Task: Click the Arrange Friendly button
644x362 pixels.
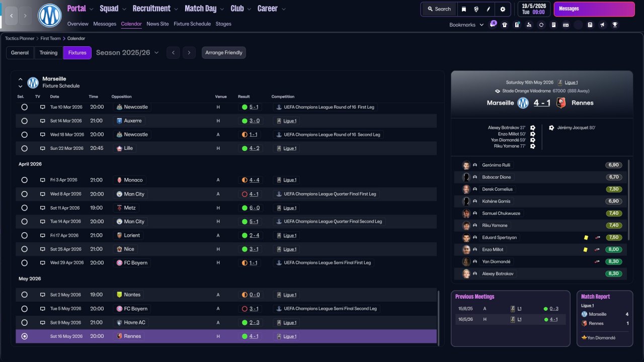Action: tap(224, 53)
